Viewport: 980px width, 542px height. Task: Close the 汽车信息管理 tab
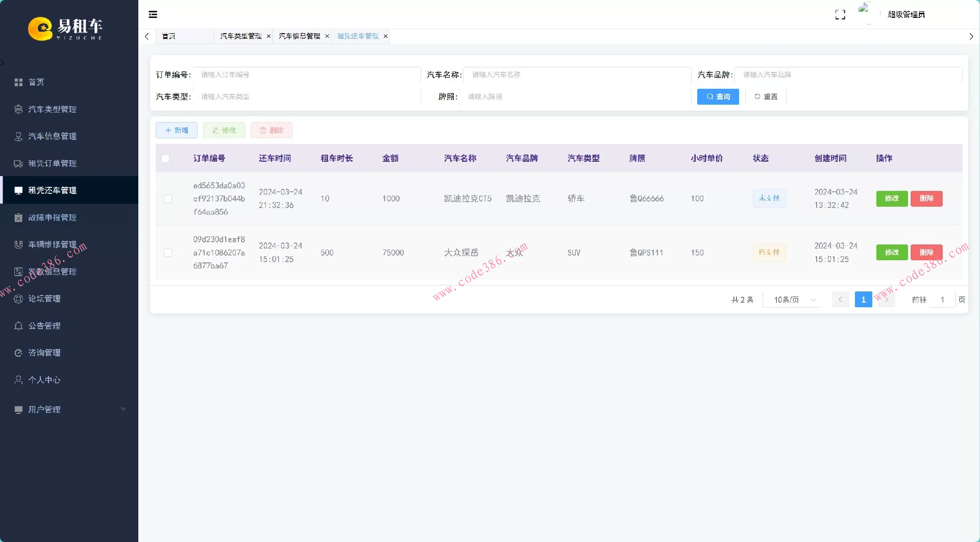tap(327, 36)
